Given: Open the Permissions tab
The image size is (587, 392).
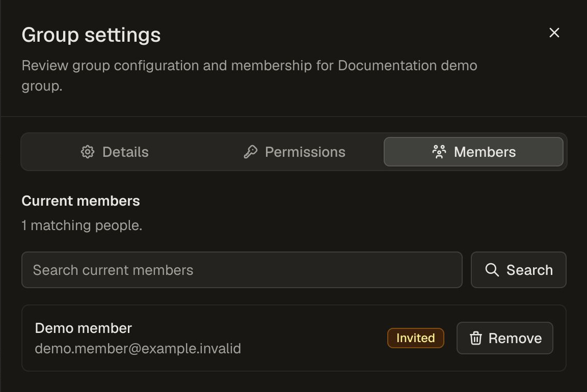Looking at the screenshot, I should [294, 152].
